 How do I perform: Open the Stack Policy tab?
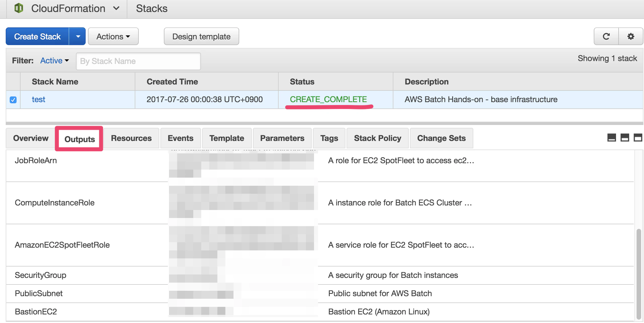377,138
